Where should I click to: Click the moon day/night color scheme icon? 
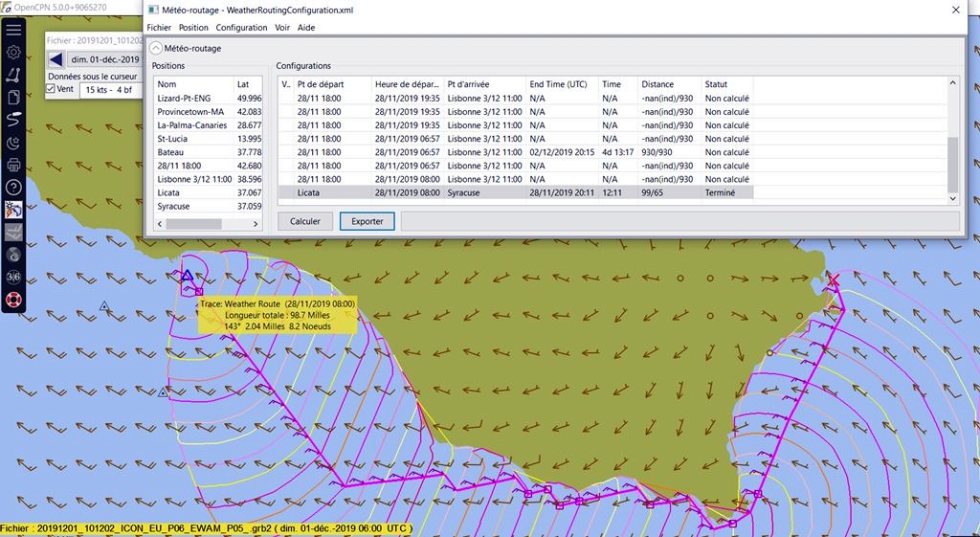click(13, 143)
